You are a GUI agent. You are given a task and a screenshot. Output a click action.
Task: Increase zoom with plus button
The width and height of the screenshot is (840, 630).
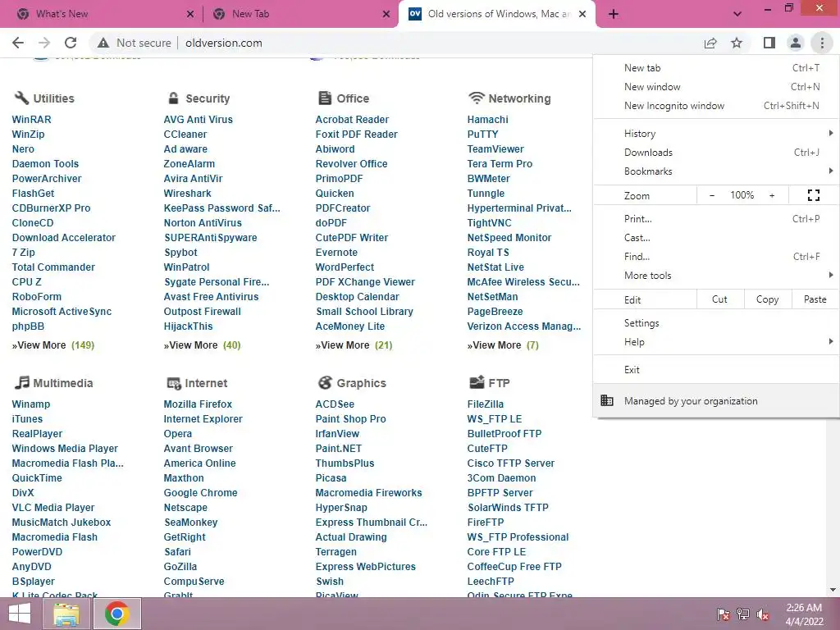[772, 195]
